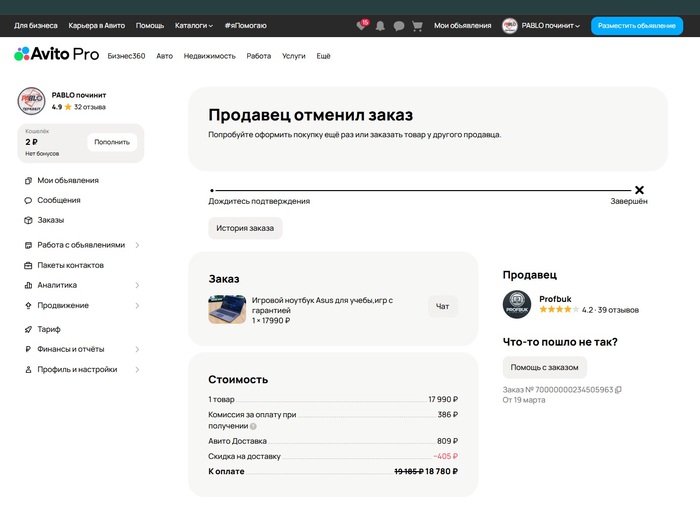
Task: Click info icon next to commission fee
Action: tap(253, 426)
